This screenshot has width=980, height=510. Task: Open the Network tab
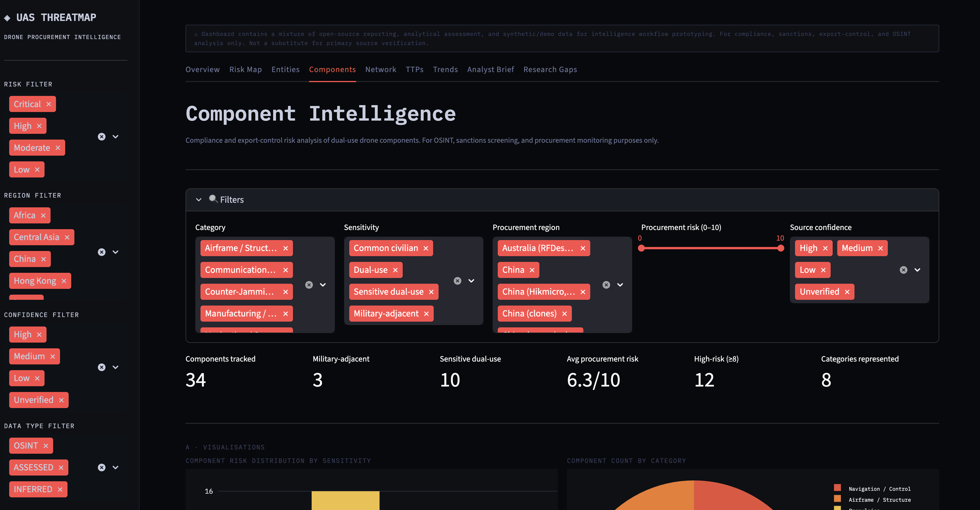381,69
